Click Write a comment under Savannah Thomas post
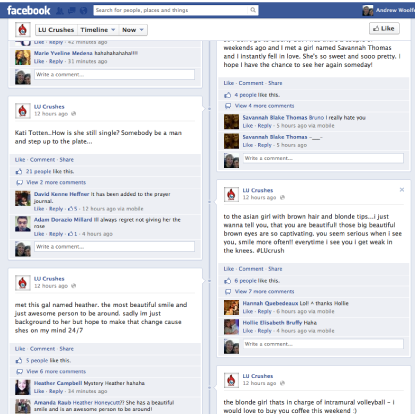Image resolution: width=415 pixels, height=414 pixels. coord(323,158)
